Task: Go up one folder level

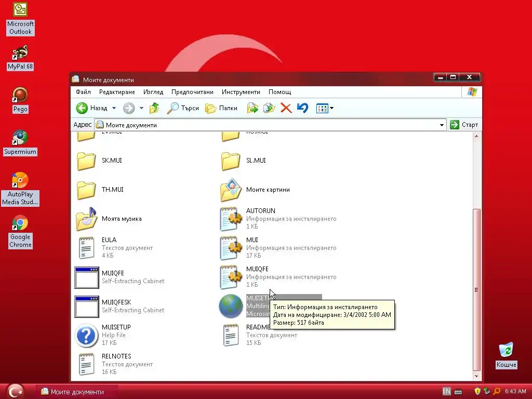Action: click(154, 108)
